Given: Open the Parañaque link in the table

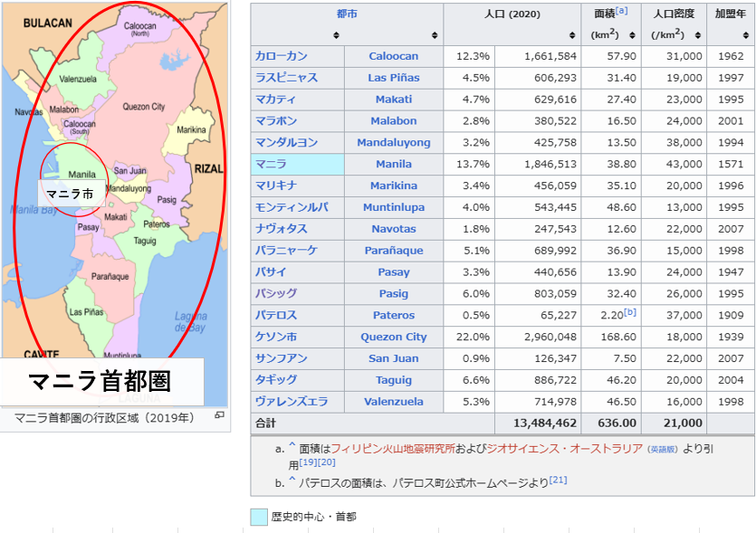Looking at the screenshot, I should (394, 251).
